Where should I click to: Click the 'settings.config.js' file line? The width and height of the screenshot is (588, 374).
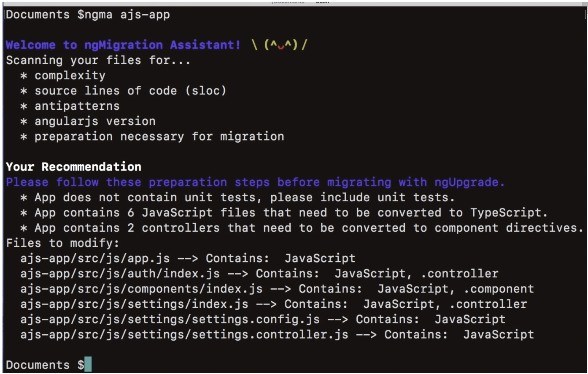tap(263, 319)
